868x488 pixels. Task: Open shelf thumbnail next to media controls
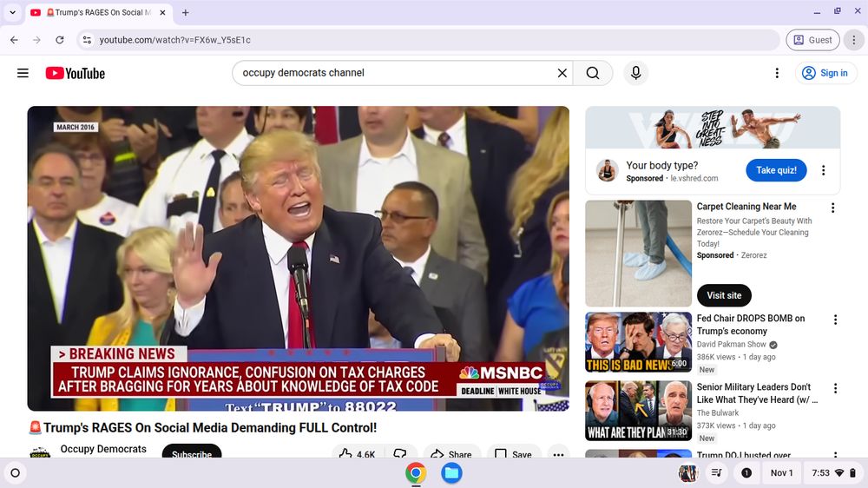pos(688,473)
